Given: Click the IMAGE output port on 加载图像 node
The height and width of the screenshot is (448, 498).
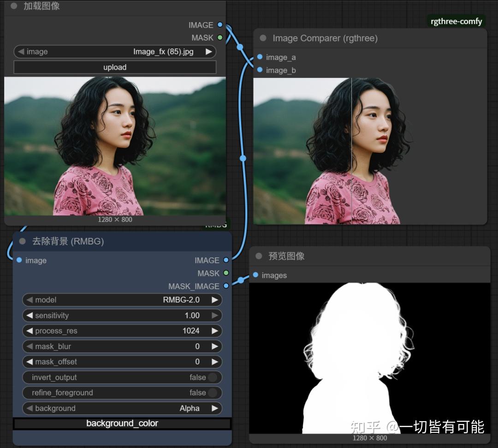Looking at the screenshot, I should (x=220, y=25).
